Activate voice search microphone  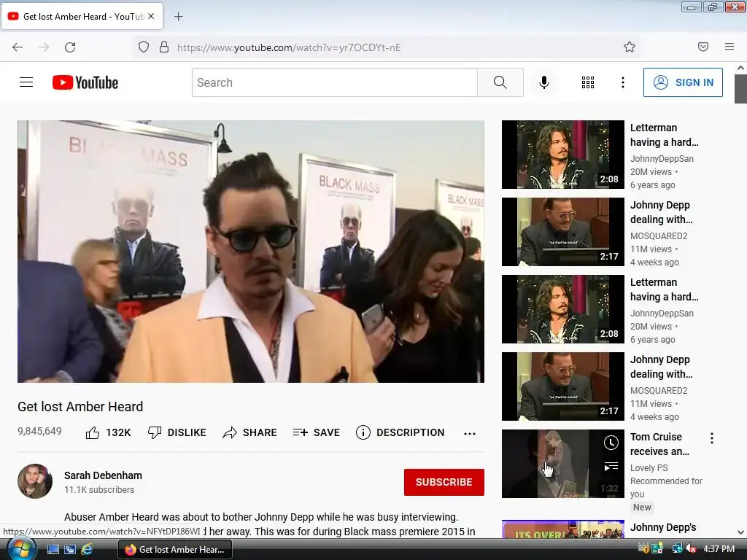544,82
